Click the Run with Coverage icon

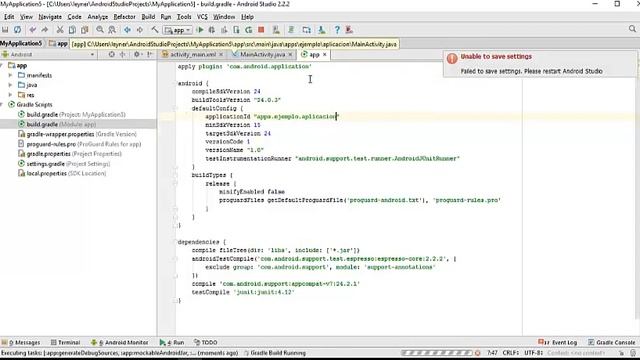tap(224, 30)
